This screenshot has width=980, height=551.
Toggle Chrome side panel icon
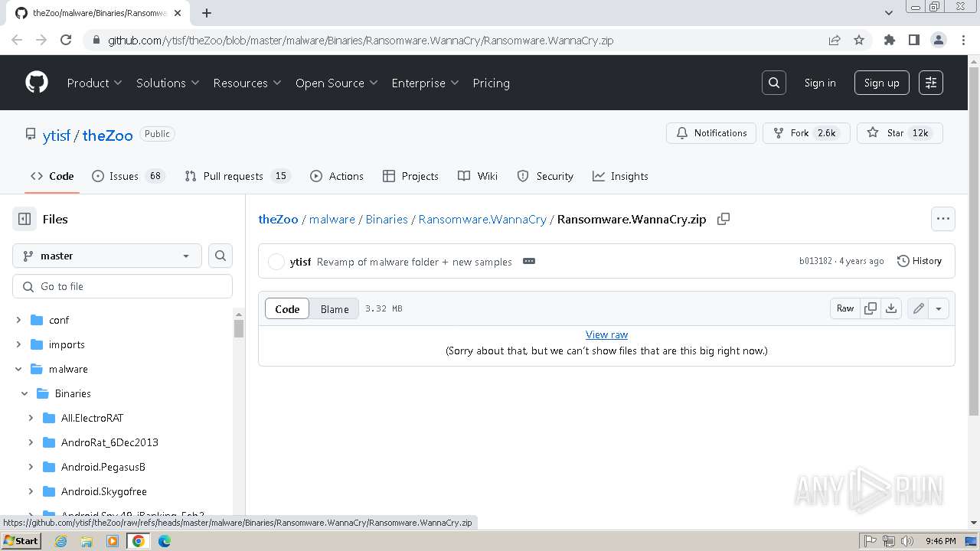pos(914,40)
